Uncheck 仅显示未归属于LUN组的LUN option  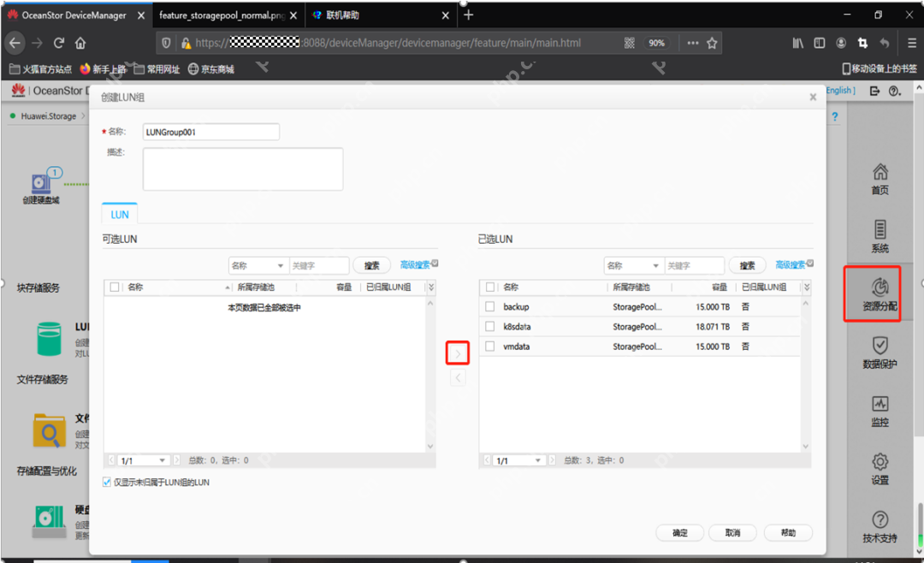[107, 483]
